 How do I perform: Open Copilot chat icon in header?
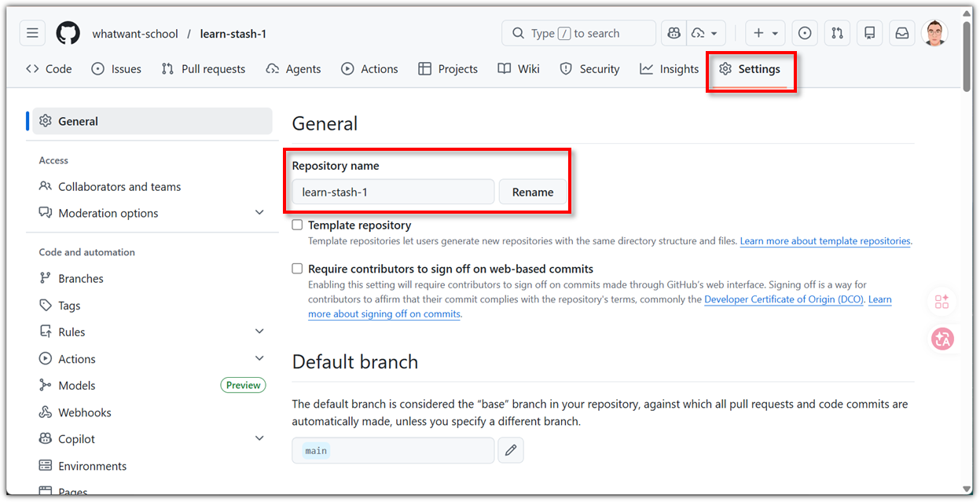674,33
